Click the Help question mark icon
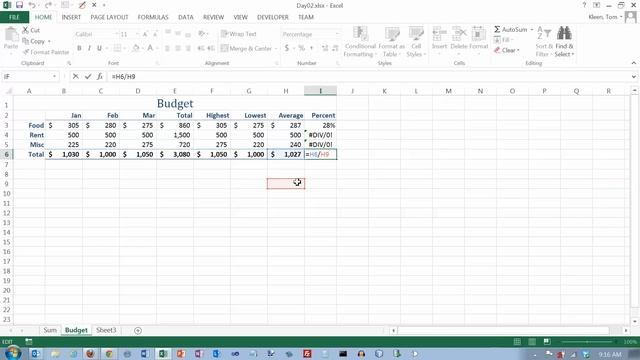The image size is (640, 360). click(584, 5)
